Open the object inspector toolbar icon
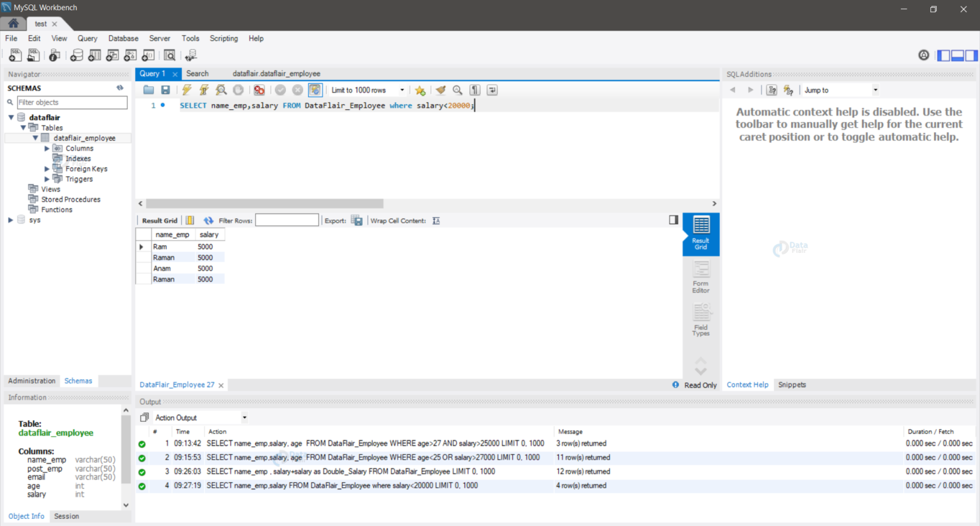Viewport: 980px width, 526px height. (x=55, y=56)
